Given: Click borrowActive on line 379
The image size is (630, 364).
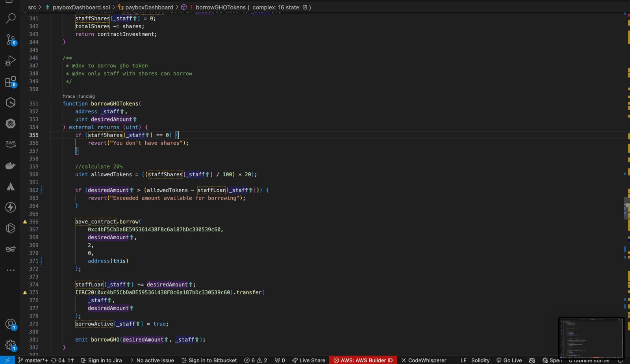Looking at the screenshot, I should pos(94,324).
